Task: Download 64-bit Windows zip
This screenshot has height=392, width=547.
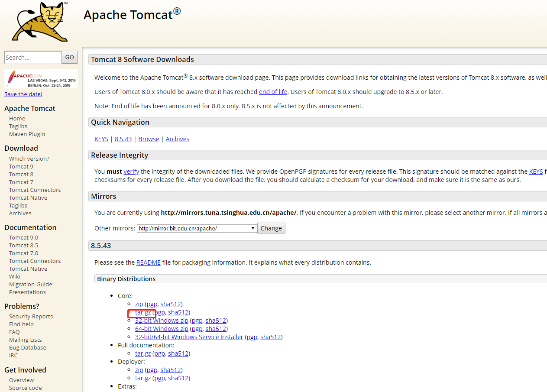Action: pos(162,329)
